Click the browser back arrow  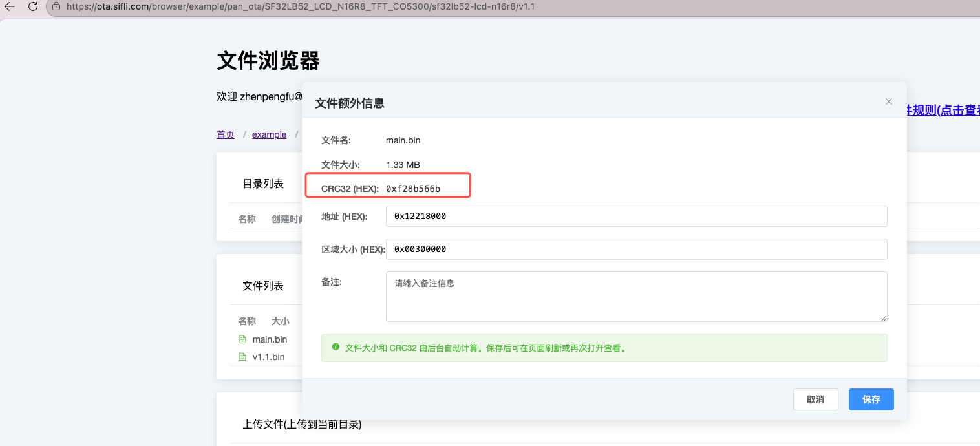(x=10, y=7)
